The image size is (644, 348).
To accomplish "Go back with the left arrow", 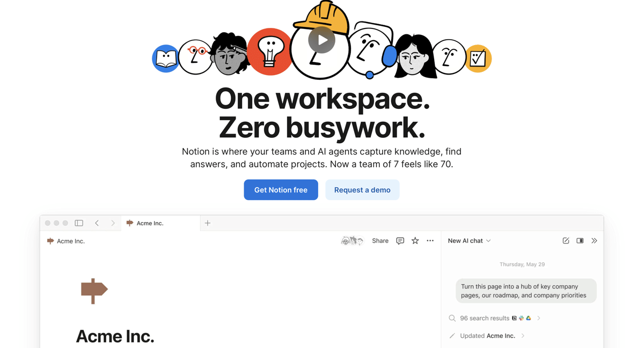I will pos(97,223).
